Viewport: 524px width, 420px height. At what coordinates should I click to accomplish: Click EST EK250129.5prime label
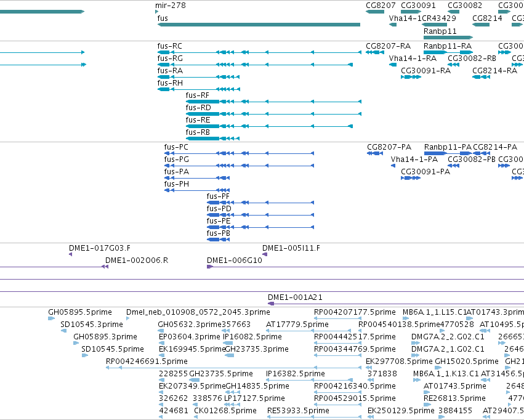401,411
